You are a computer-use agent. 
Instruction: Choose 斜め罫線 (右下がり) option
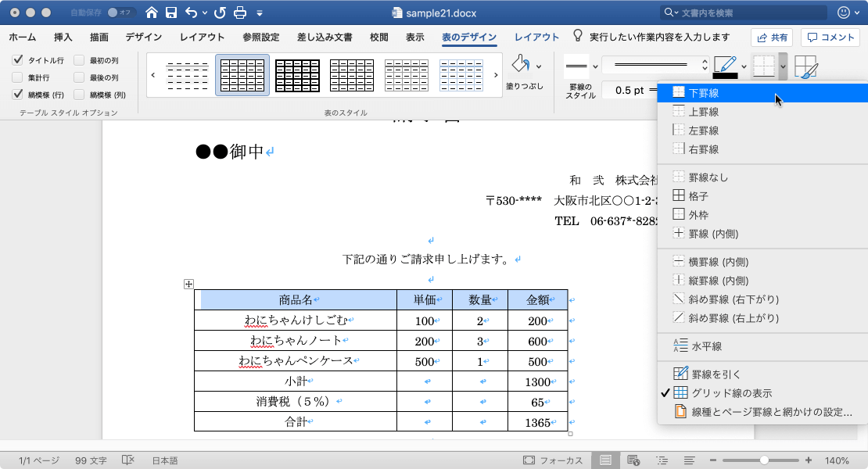point(762,299)
